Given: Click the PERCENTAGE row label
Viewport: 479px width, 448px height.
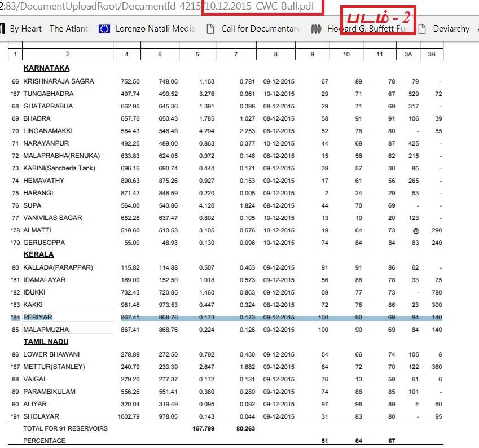Looking at the screenshot, I should click(x=45, y=441).
